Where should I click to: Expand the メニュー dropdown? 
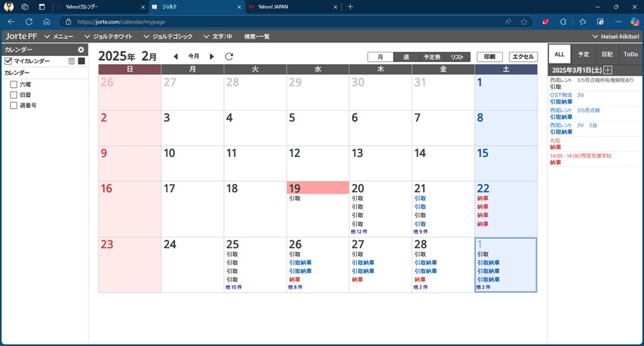[59, 36]
